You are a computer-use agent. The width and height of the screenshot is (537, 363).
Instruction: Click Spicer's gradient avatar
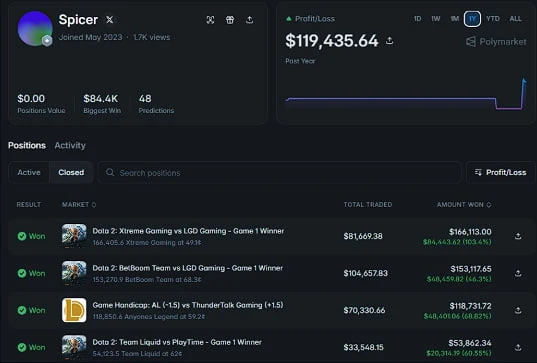pyautogui.click(x=35, y=28)
